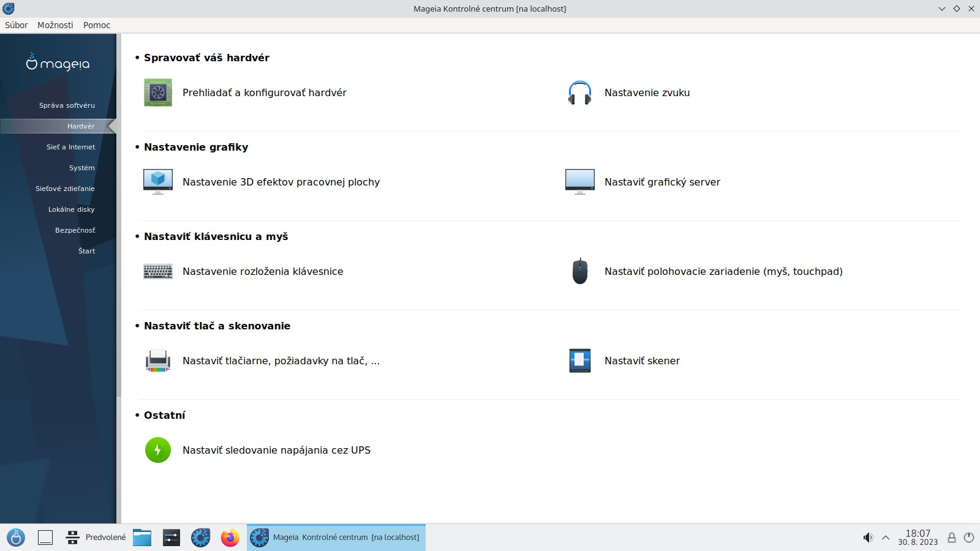Click the graphical server monitor icon

pos(579,182)
